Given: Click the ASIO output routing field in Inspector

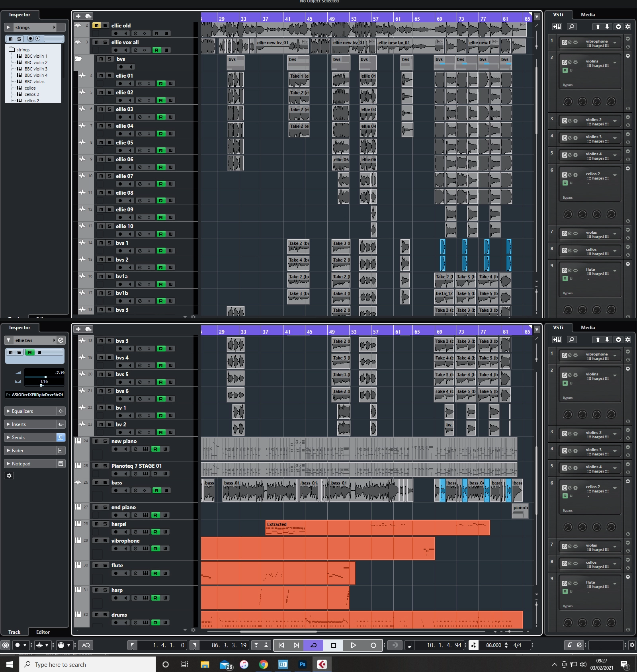Looking at the screenshot, I should [35, 395].
